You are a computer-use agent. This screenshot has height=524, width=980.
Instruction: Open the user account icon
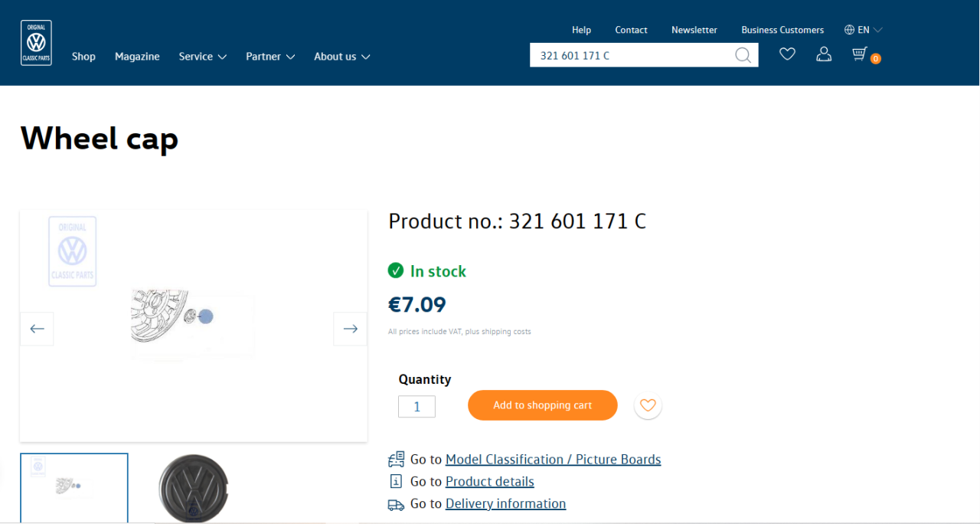[824, 54]
